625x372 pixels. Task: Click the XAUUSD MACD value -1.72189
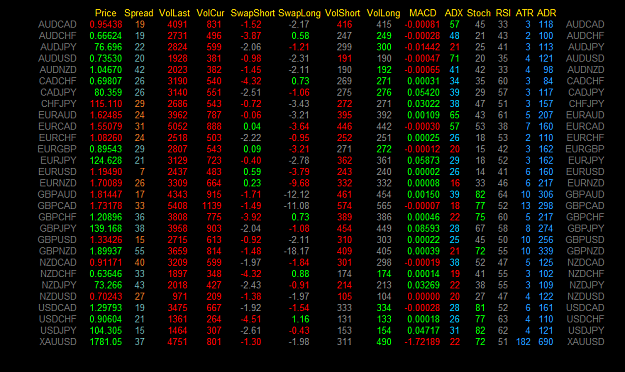pos(422,342)
